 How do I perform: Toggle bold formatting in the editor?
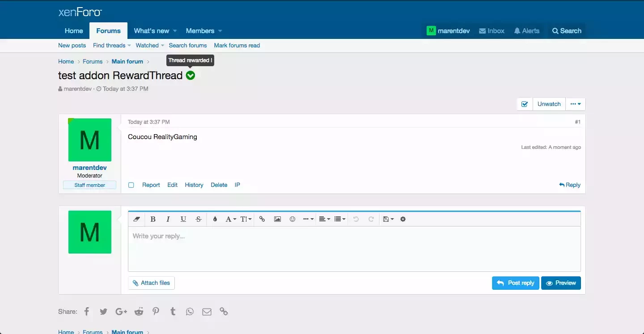[x=153, y=219]
